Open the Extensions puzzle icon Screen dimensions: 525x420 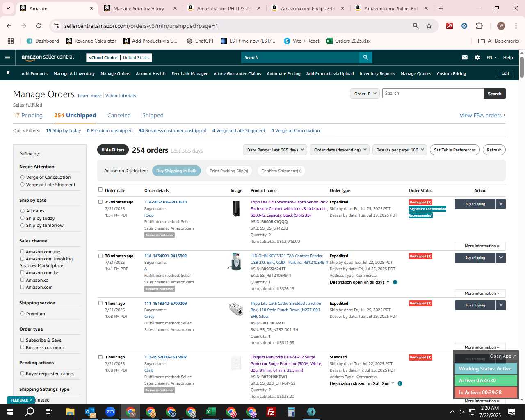pos(479,26)
